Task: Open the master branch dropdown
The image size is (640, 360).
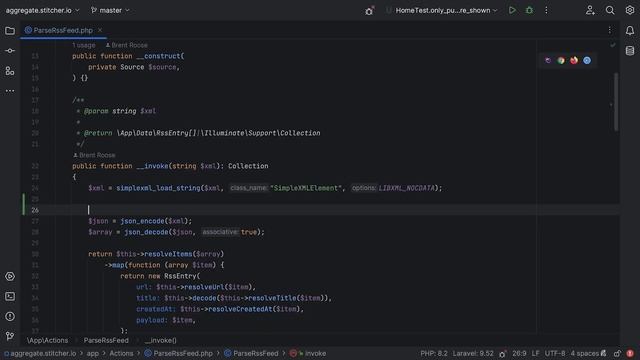Action: click(110, 10)
